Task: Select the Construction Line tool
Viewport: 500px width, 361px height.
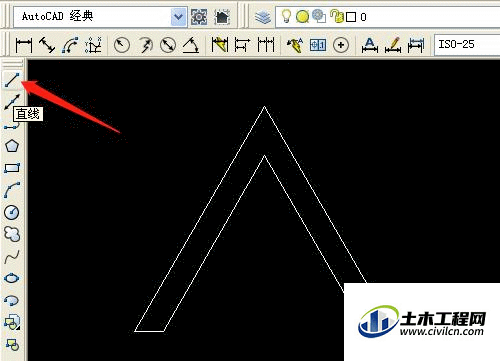Action: 12,102
